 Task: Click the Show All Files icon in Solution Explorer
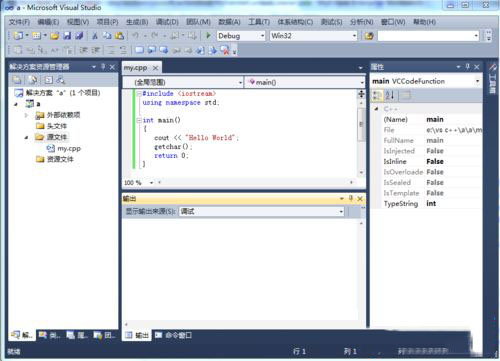tap(33, 80)
